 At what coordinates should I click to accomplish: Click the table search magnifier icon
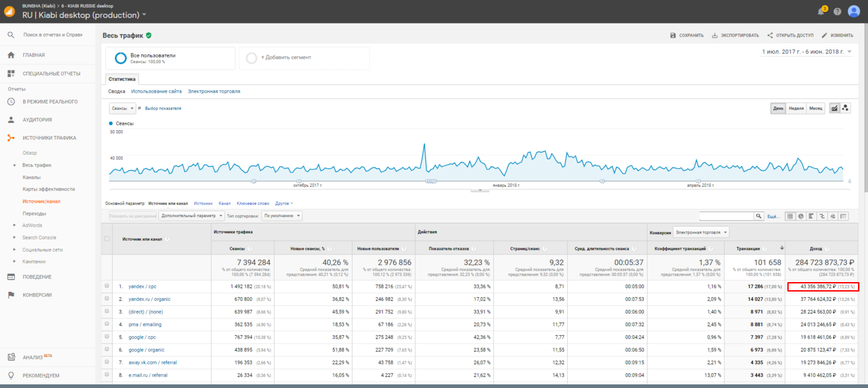758,216
